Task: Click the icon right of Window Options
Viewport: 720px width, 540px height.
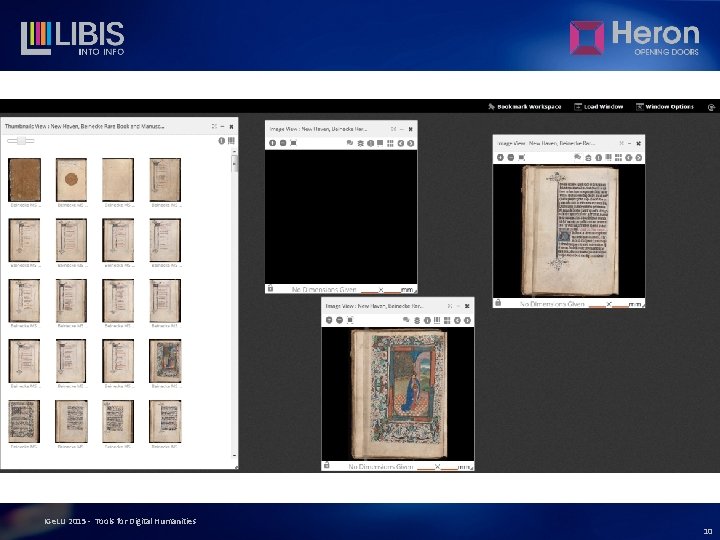Action: click(711, 107)
